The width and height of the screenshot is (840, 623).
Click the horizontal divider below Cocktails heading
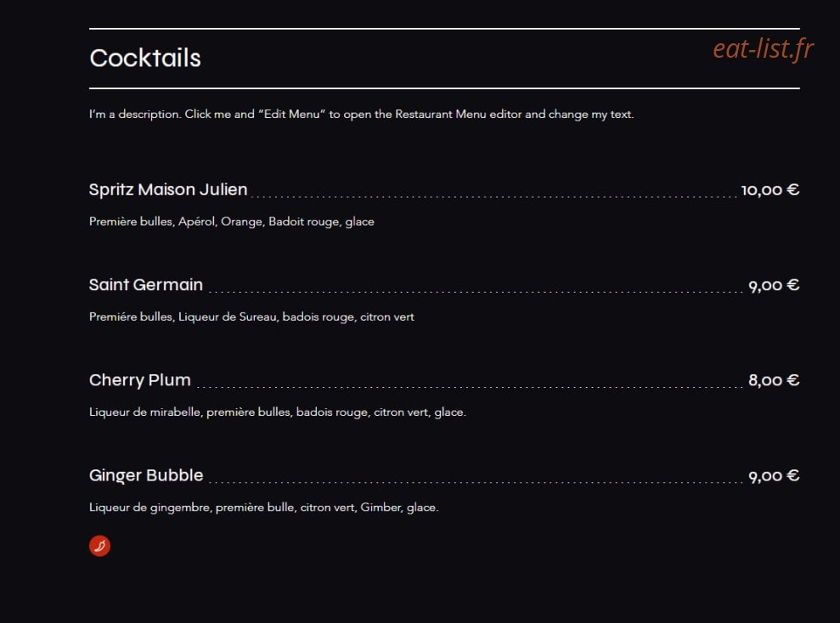(x=444, y=88)
